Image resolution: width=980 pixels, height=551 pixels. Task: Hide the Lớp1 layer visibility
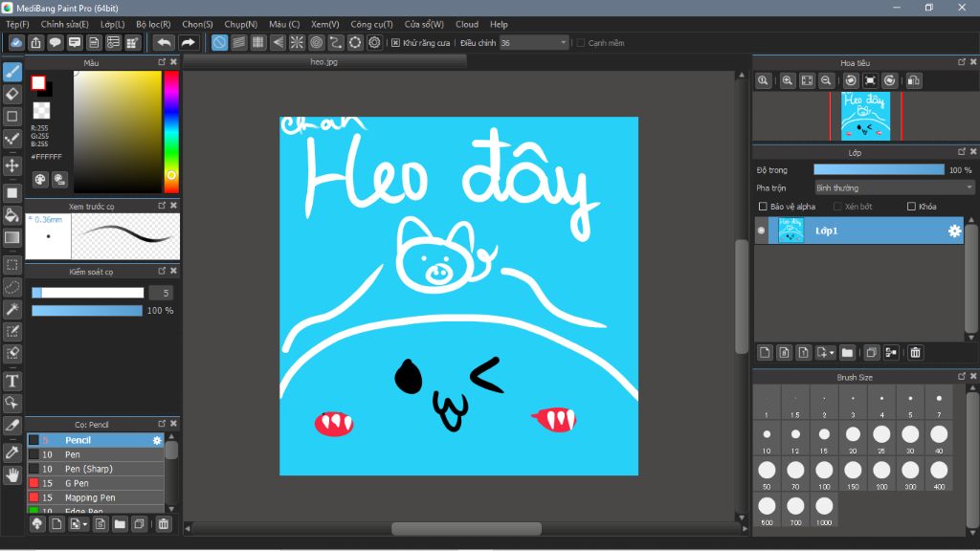pos(761,231)
